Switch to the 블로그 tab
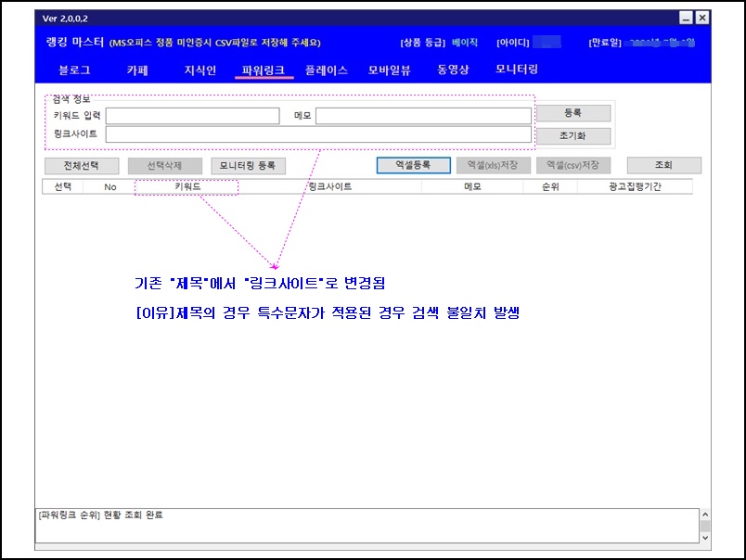The height and width of the screenshot is (560, 746). [74, 70]
